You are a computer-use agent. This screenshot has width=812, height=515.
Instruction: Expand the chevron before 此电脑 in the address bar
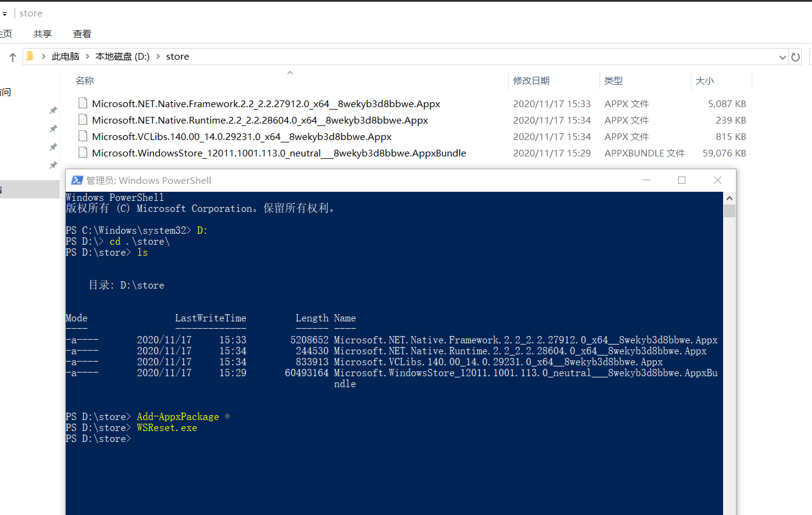(44, 57)
